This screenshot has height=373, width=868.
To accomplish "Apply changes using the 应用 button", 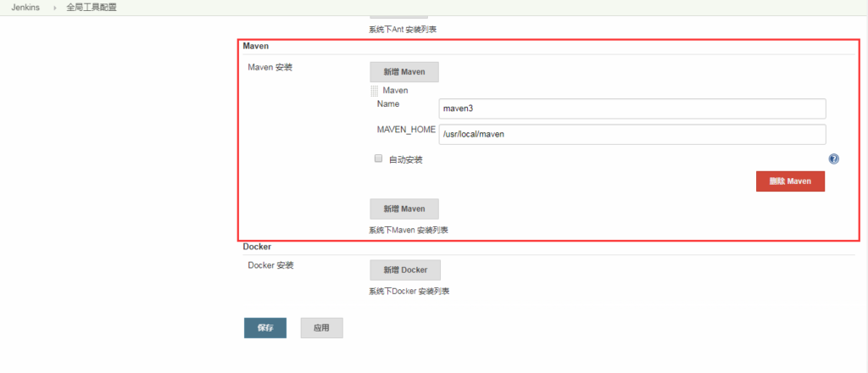I will (321, 328).
